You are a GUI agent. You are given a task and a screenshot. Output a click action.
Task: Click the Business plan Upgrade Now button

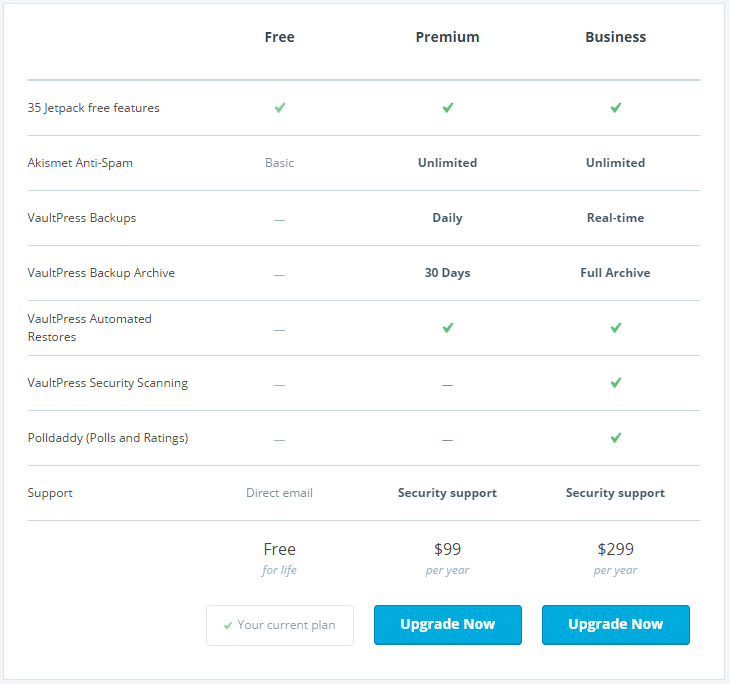615,624
